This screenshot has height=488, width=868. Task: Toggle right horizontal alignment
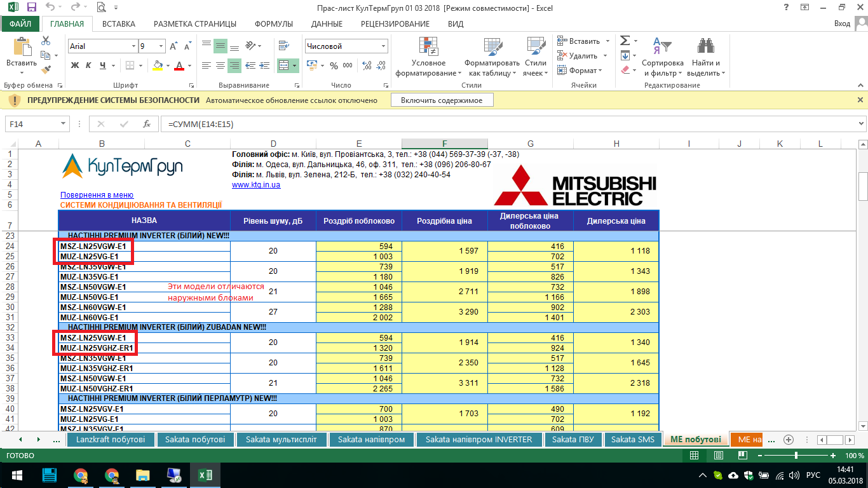tap(234, 65)
